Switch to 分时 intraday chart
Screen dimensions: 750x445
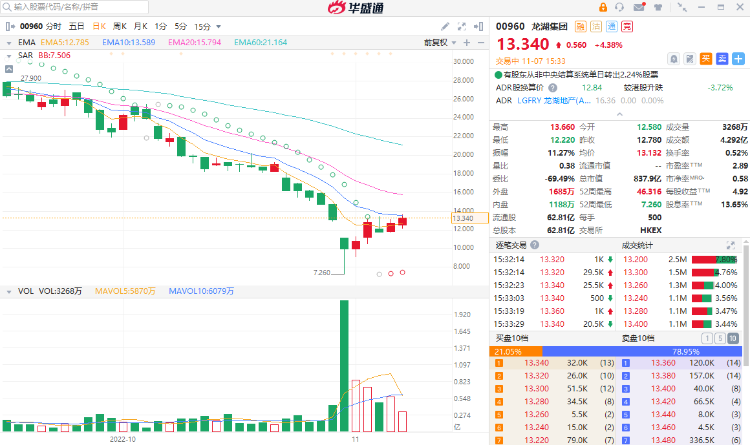(x=54, y=26)
